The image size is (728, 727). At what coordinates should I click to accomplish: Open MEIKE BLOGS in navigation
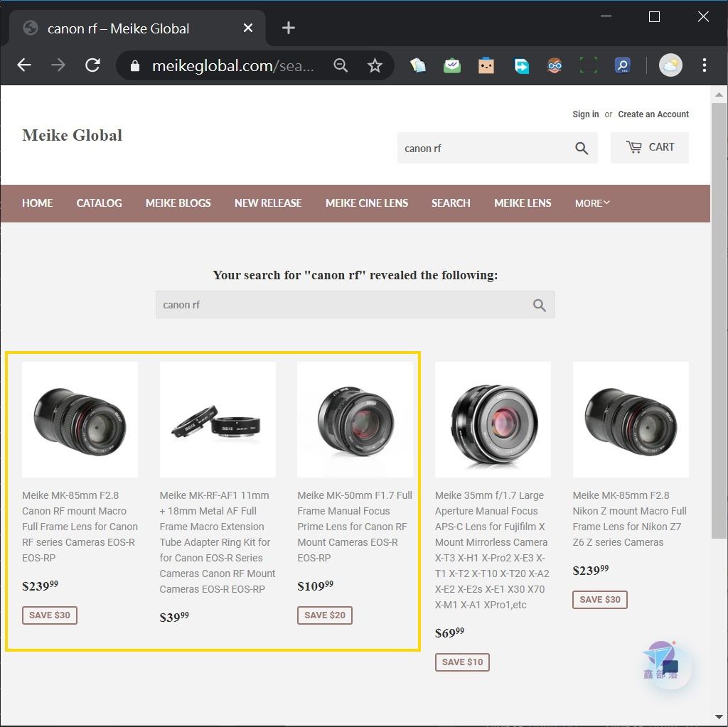pos(178,203)
